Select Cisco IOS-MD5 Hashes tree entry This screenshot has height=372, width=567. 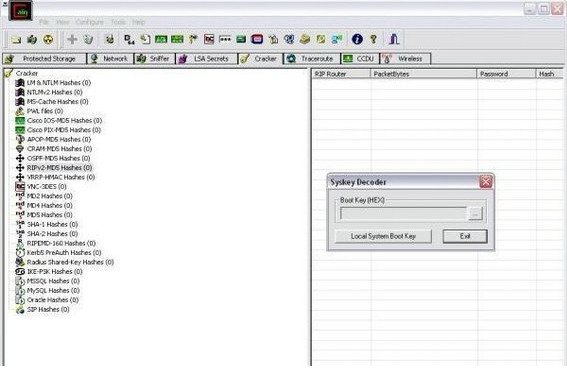(x=64, y=120)
